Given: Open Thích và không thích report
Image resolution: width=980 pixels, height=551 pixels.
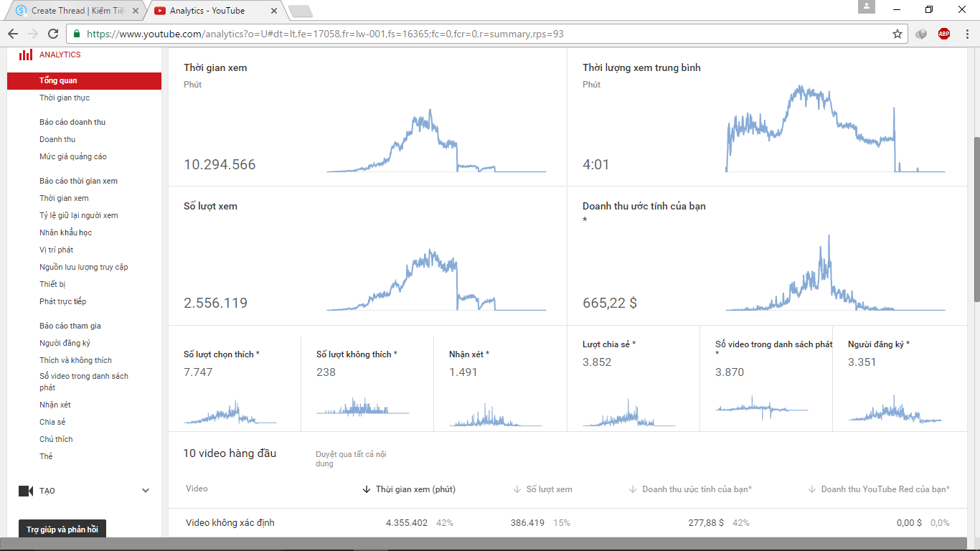Looking at the screenshot, I should 76,361.
